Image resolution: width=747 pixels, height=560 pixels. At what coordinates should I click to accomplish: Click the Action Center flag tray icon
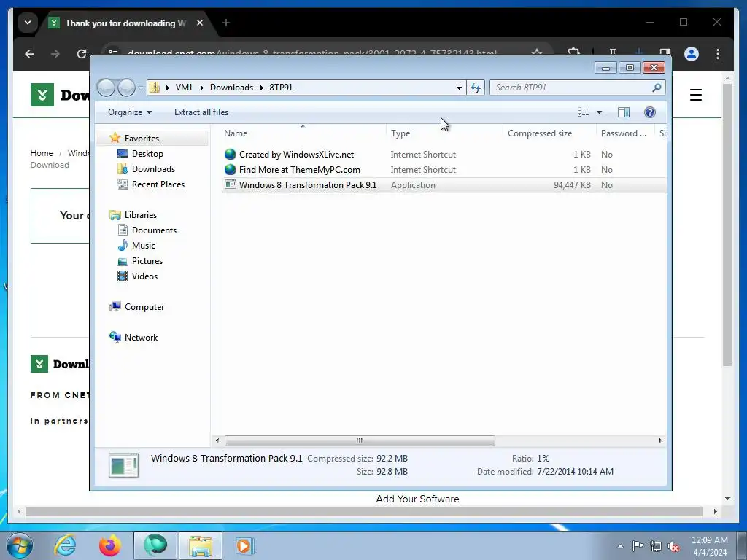coord(638,546)
